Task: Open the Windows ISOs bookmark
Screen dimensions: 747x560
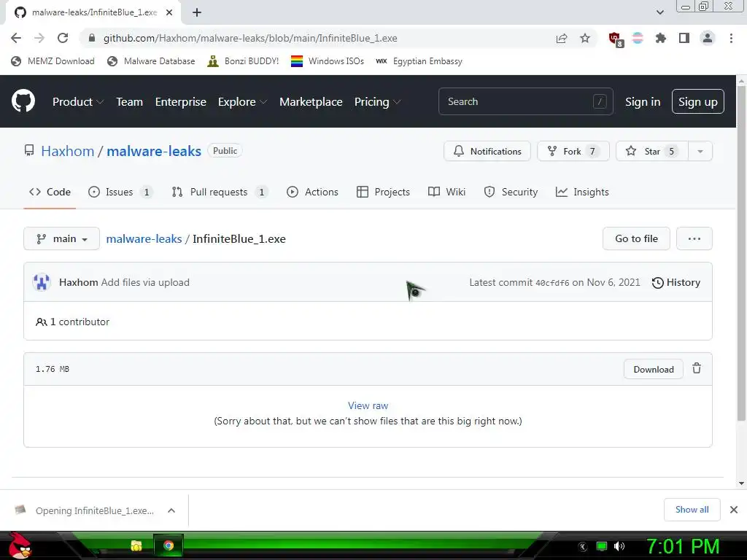Action: [328, 61]
